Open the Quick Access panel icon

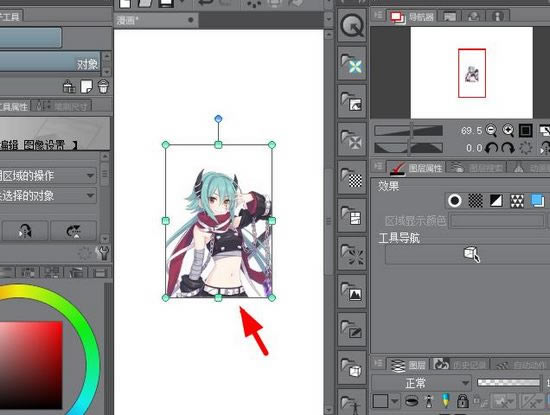click(x=352, y=25)
